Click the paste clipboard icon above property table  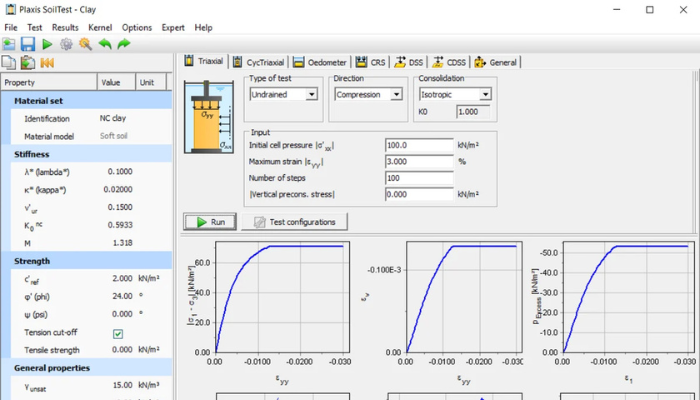click(28, 62)
